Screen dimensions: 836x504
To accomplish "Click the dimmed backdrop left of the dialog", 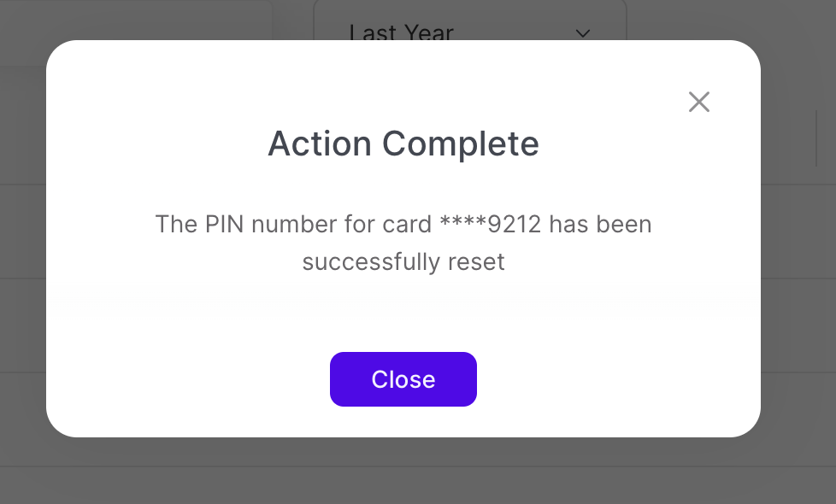I will [22, 256].
